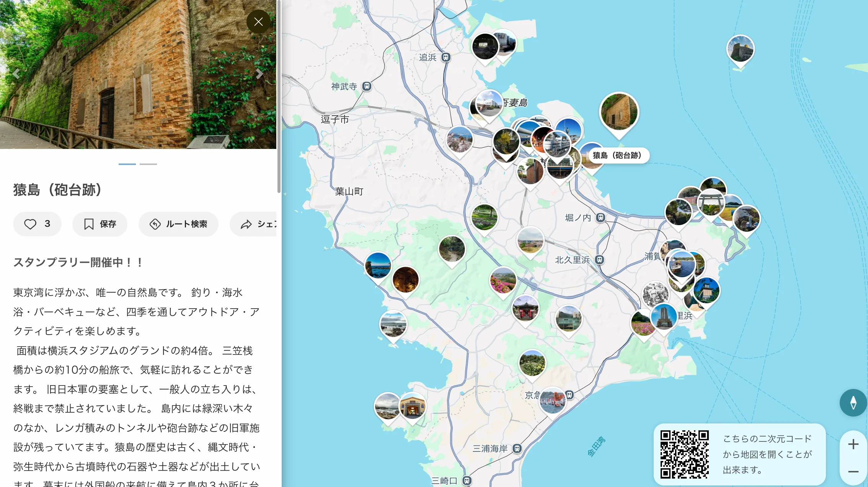The image size is (868, 487).
Task: Click the 堀ノ内 station icon
Action: (x=600, y=218)
